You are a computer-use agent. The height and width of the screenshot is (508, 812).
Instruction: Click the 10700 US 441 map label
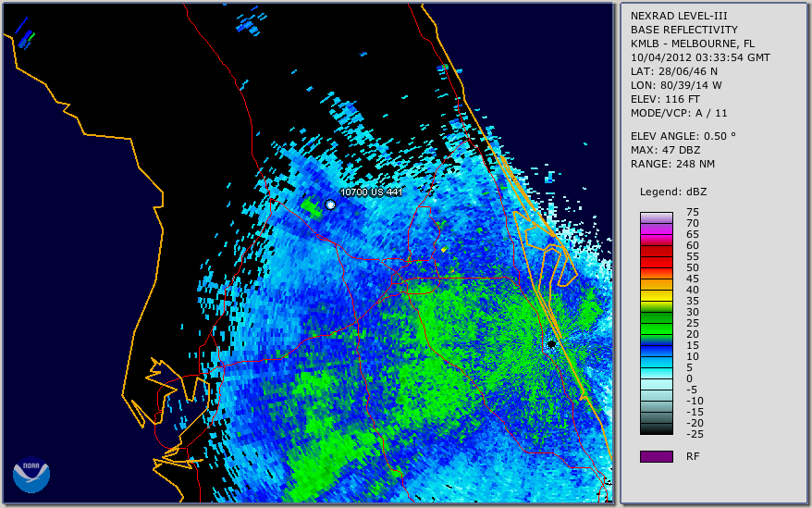click(371, 192)
